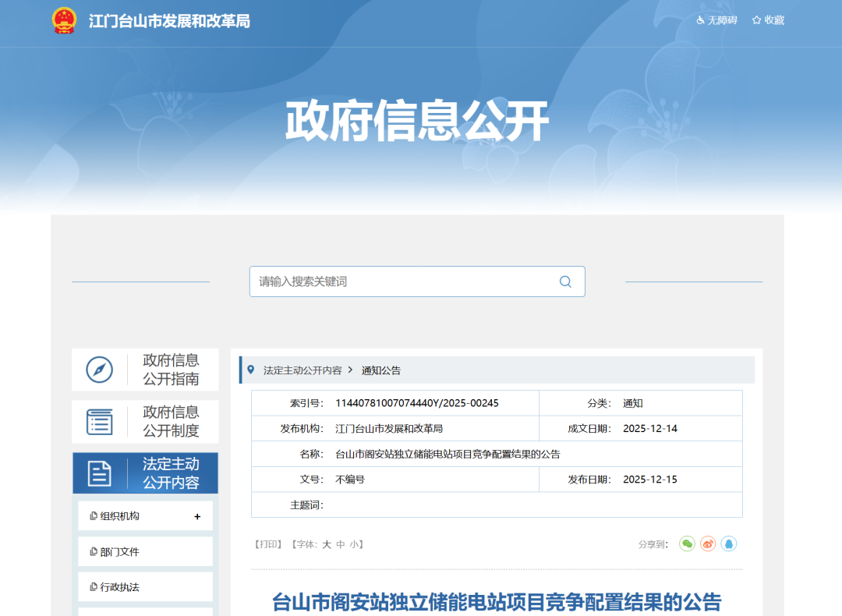The width and height of the screenshot is (842, 616).
Task: Click the national emblem logo in header
Action: (64, 20)
